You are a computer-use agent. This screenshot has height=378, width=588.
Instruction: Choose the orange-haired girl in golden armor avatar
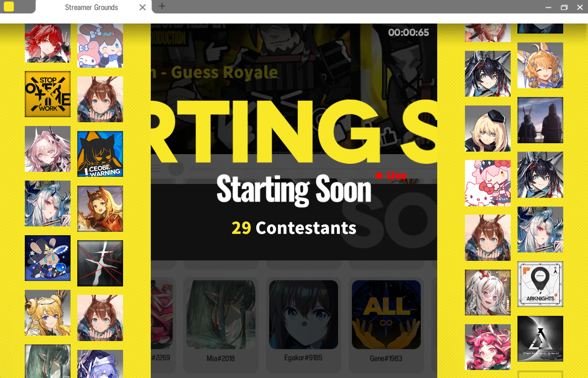click(x=100, y=209)
